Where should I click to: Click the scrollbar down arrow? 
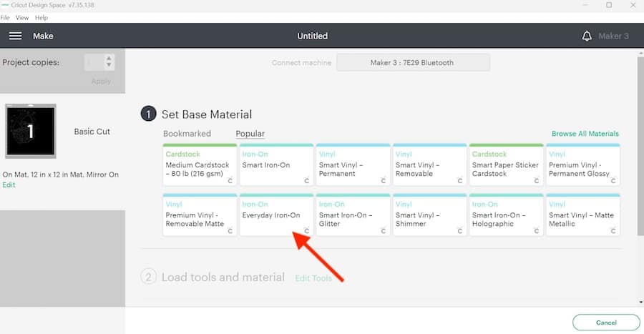coord(640,303)
